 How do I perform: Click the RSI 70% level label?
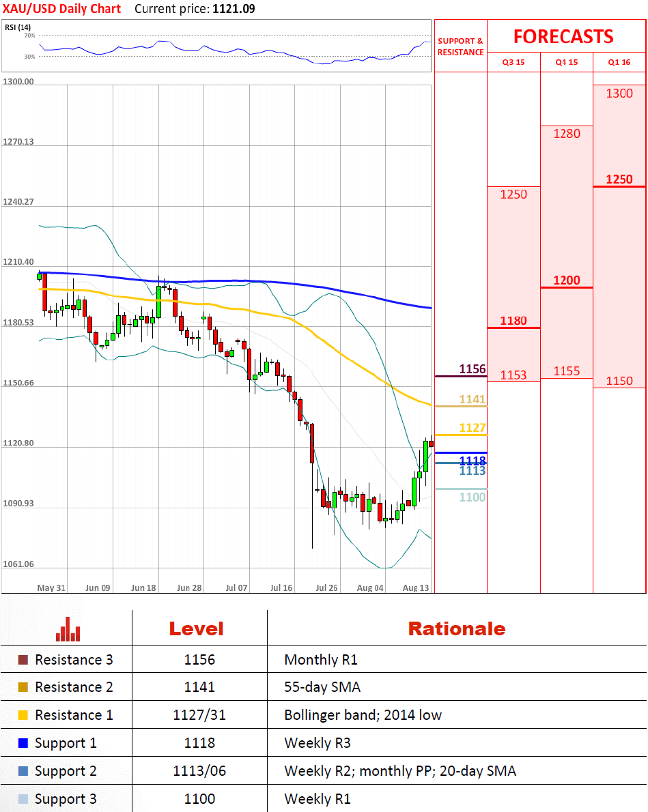tap(29, 35)
